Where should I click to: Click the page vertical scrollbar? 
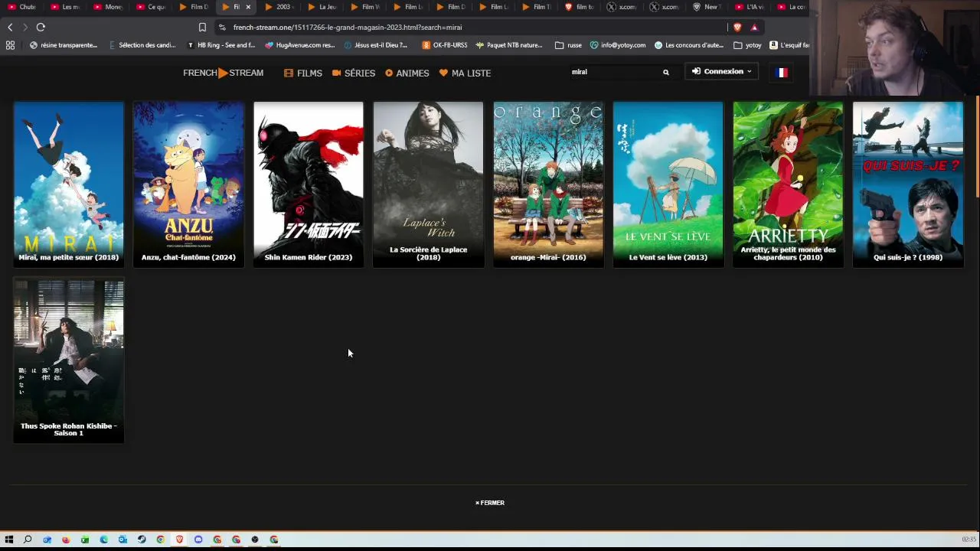click(977, 145)
